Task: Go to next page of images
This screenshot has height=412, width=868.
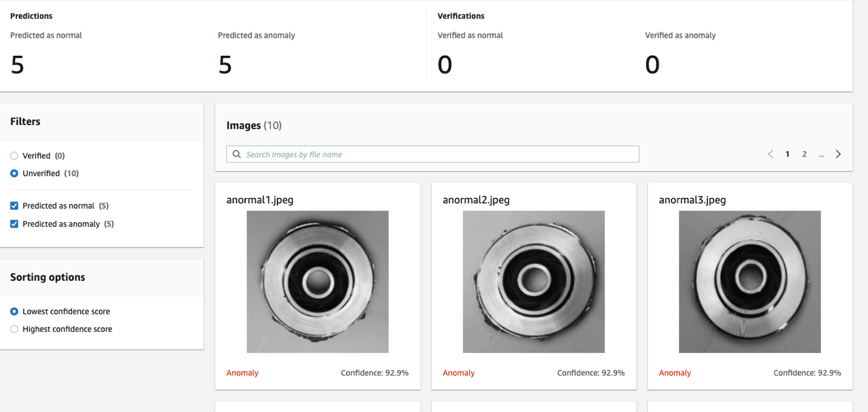Action: [x=838, y=154]
